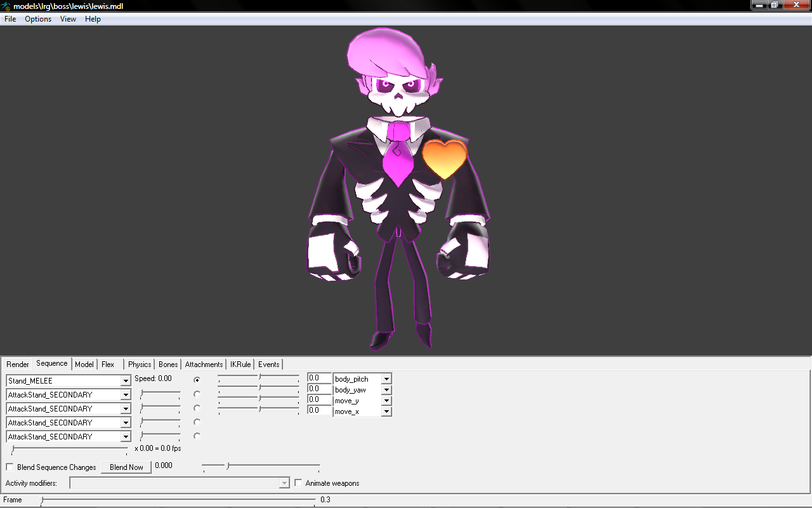Open the body_pitch parameter dropdown
812x508 pixels.
coord(387,379)
